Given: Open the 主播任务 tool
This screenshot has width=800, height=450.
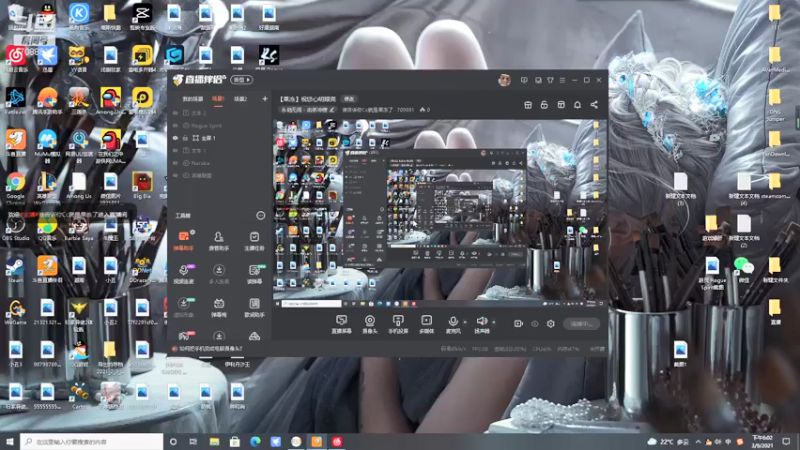Looking at the screenshot, I should click(x=254, y=240).
